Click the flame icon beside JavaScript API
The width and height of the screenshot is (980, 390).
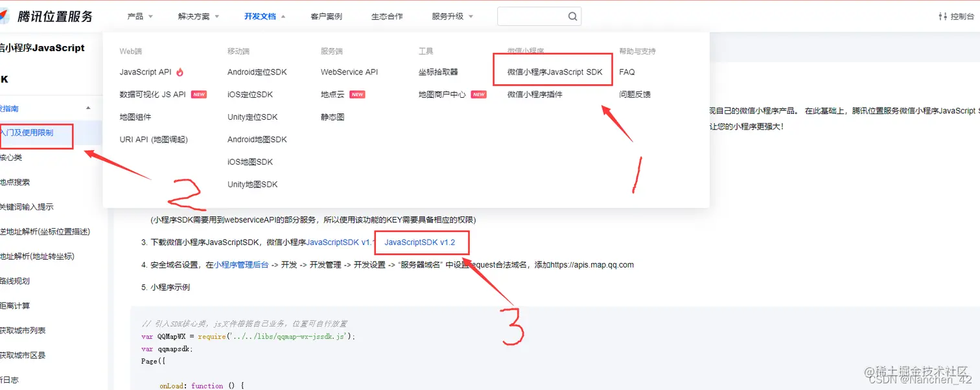tap(180, 72)
